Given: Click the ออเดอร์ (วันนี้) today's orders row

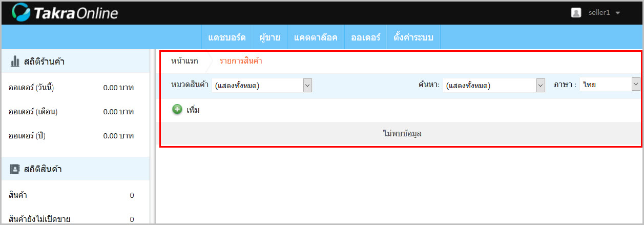Looking at the screenshot, I should [72, 88].
